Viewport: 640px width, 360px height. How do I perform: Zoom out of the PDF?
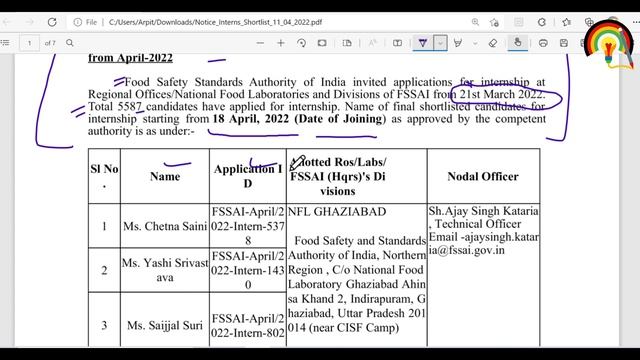tap(260, 43)
